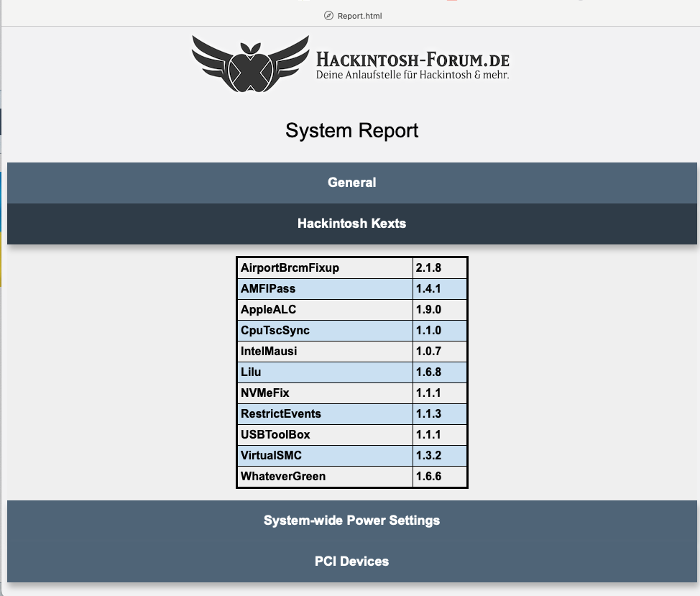The image size is (700, 596).
Task: Click version 1.1.0 of CpuTscSync
Action: [x=440, y=331]
